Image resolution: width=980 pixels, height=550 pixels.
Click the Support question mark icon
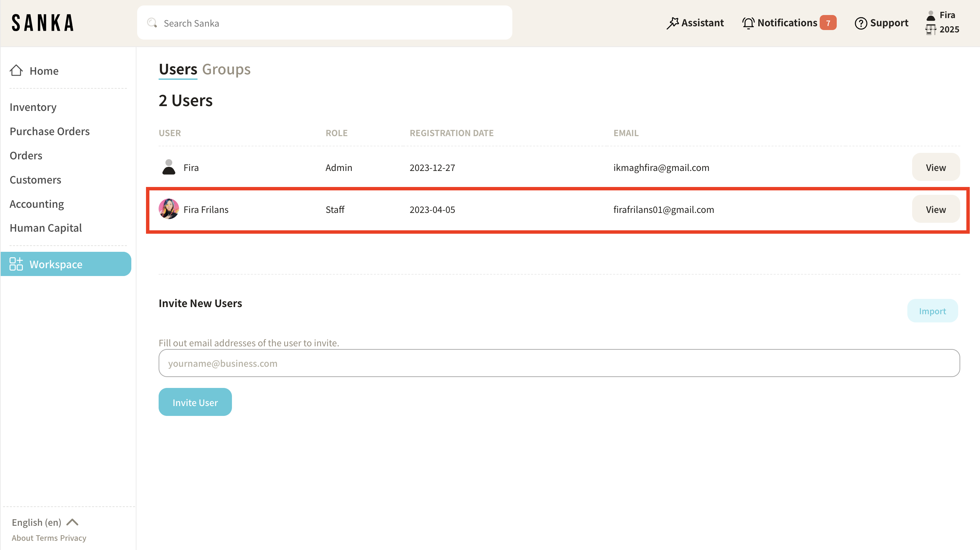coord(861,23)
